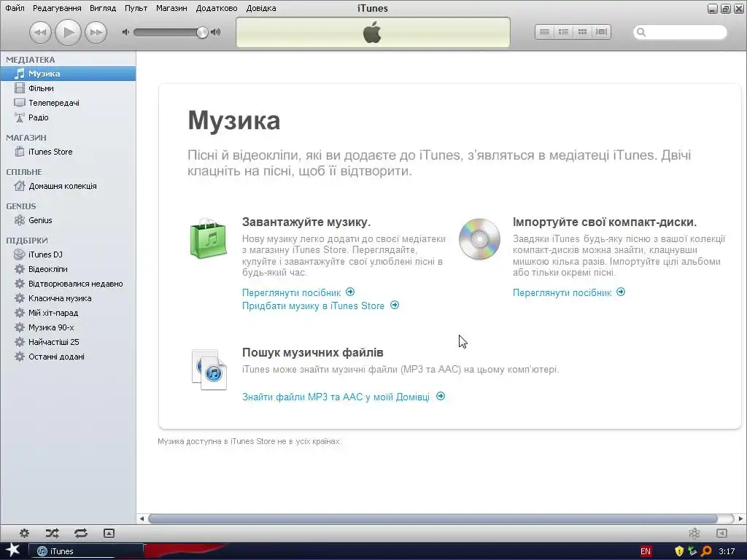Open Відтворювалися недавно playlist
Screen dimensions: 747x560
pyautogui.click(x=68, y=284)
